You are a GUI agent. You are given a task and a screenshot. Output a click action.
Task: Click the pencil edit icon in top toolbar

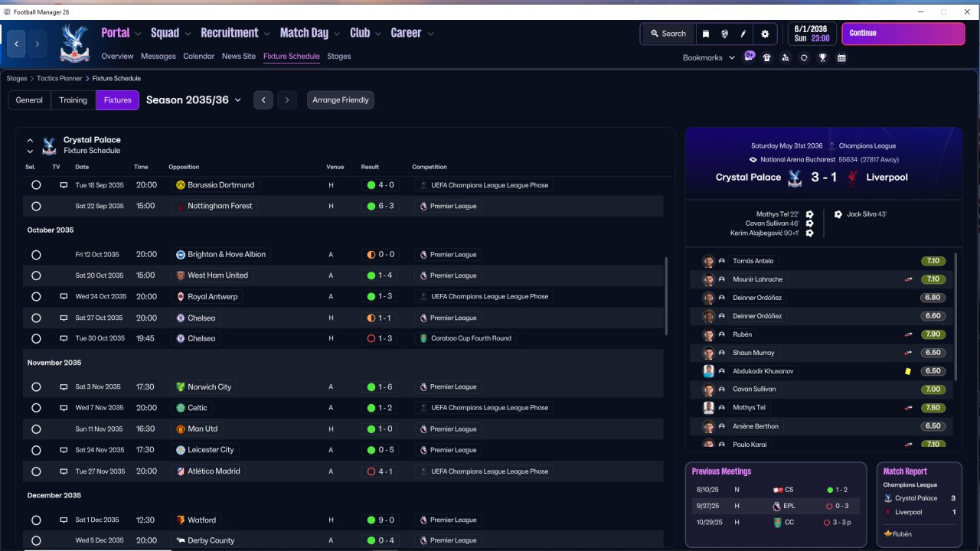743,34
